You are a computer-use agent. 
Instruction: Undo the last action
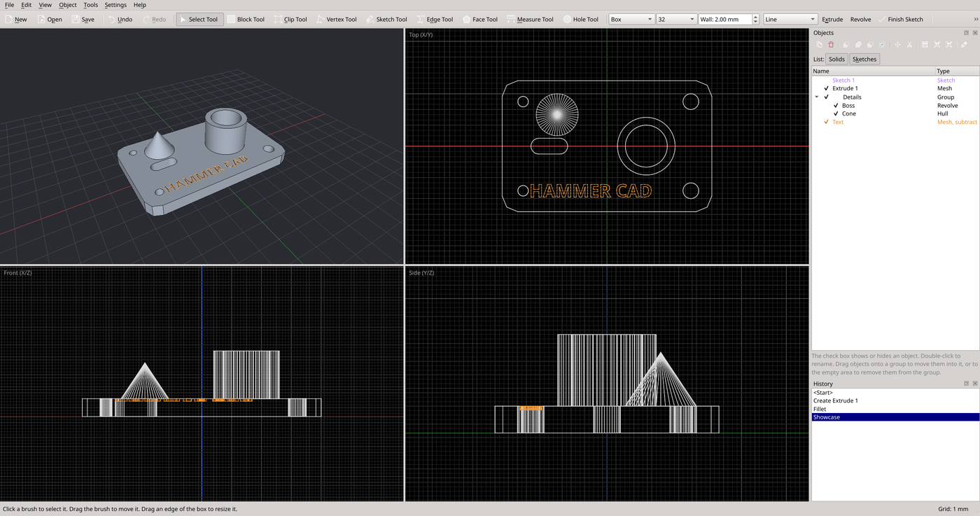pyautogui.click(x=120, y=20)
